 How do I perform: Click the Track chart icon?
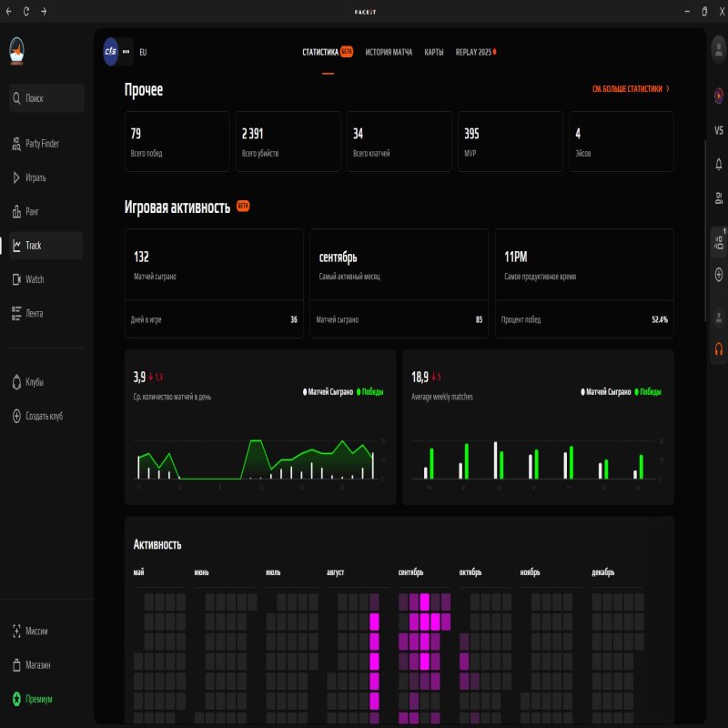click(16, 246)
